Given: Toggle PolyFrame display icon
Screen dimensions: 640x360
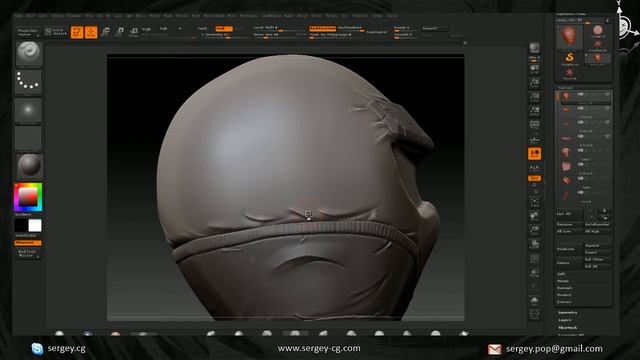Looking at the screenshot, I should (x=534, y=258).
